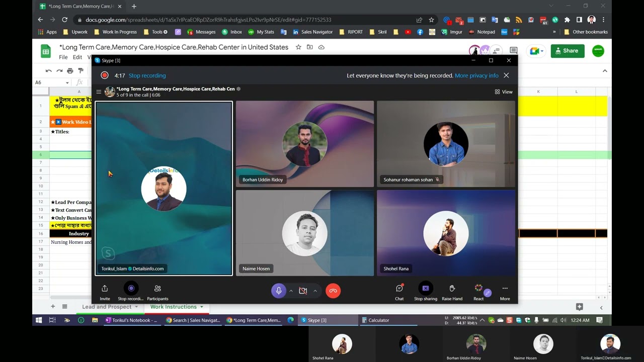Open Windows notification center icon
This screenshot has width=644, height=362.
600,320
